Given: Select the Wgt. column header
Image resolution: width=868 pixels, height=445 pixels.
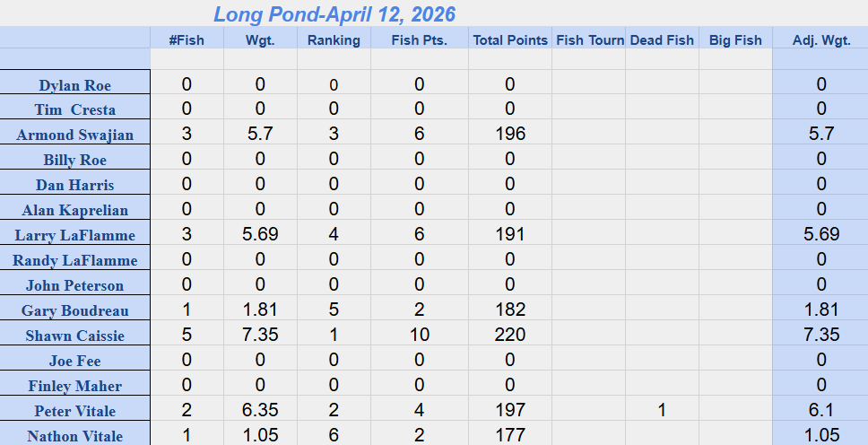Looking at the screenshot, I should [260, 39].
